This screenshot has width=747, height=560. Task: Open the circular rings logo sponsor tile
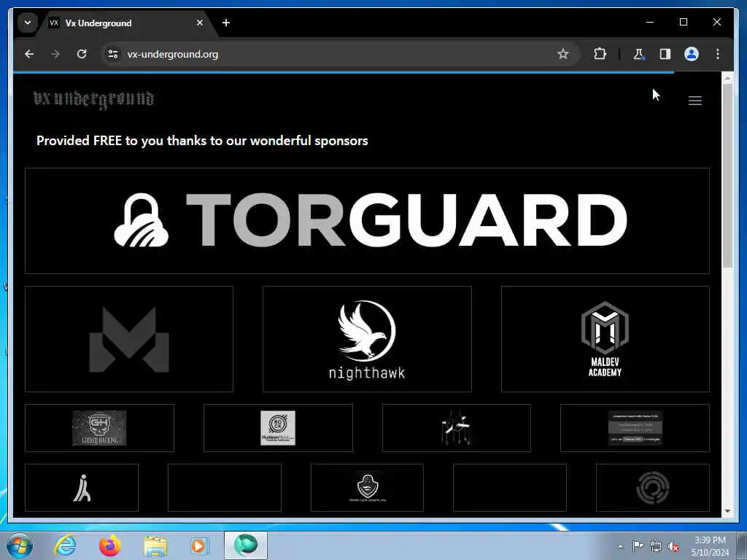pyautogui.click(x=653, y=488)
